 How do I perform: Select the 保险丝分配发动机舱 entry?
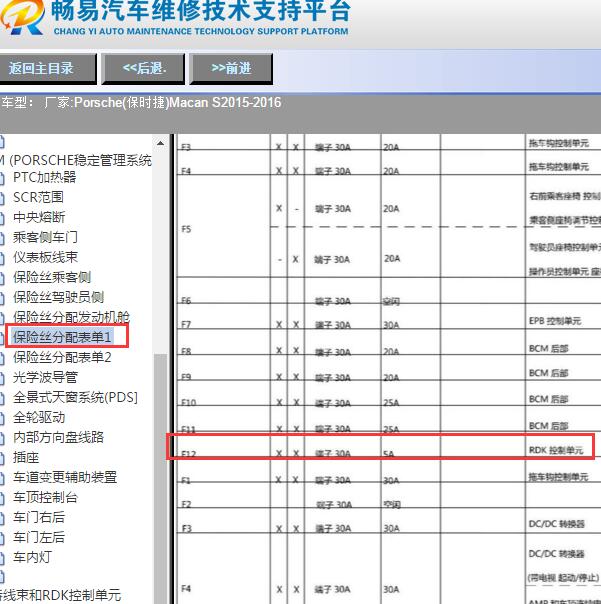71,317
